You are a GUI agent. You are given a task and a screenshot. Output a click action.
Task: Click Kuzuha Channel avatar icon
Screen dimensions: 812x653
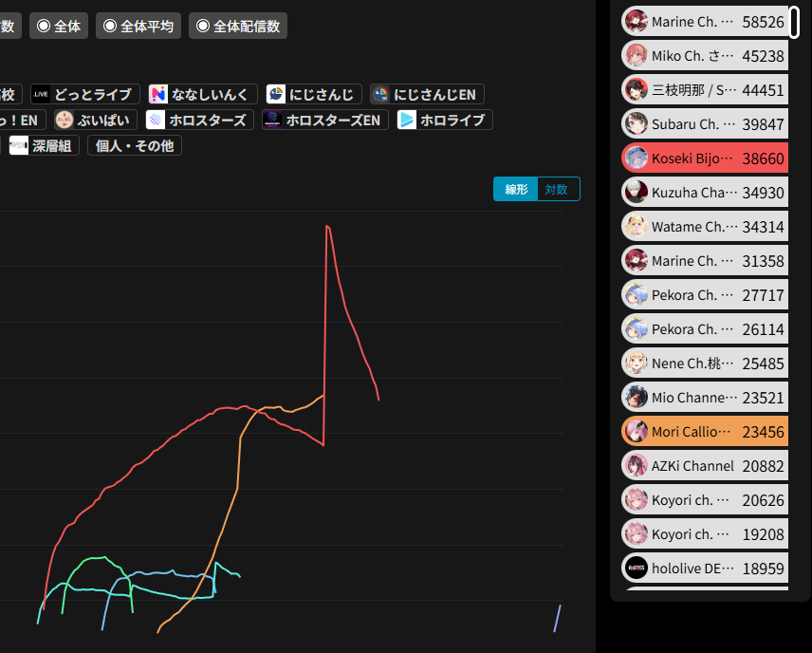tap(636, 193)
